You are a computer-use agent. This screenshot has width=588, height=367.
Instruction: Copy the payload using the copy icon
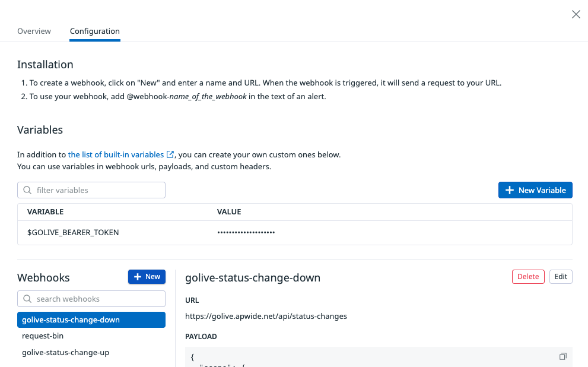click(562, 356)
